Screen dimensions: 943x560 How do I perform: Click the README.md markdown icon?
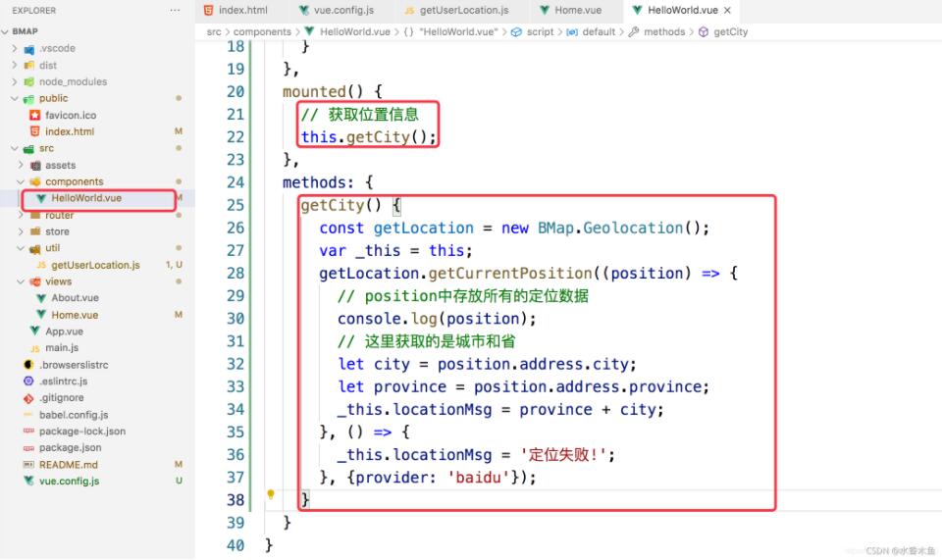28,465
